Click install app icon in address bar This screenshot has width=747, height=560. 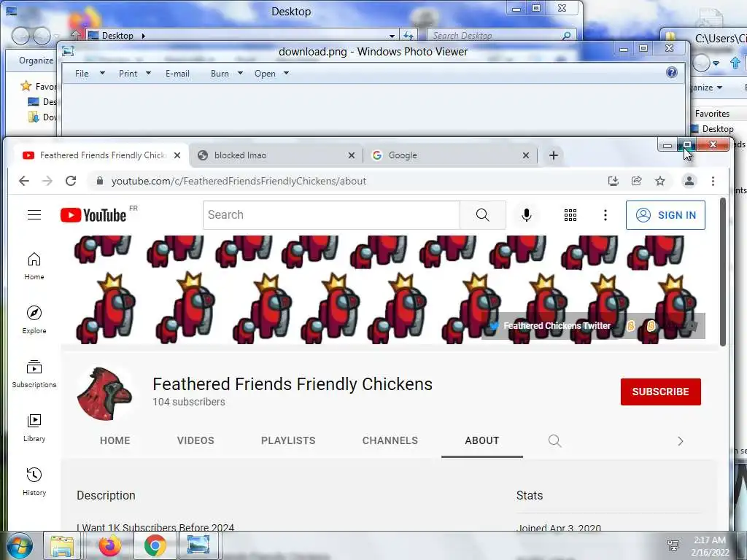click(613, 181)
